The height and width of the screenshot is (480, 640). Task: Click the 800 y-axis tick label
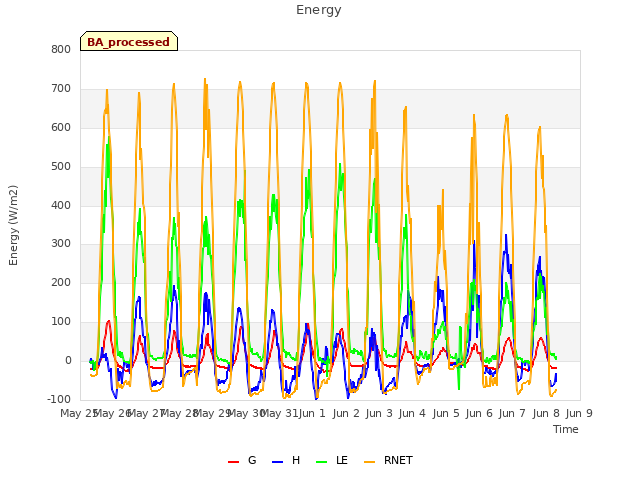pos(61,49)
